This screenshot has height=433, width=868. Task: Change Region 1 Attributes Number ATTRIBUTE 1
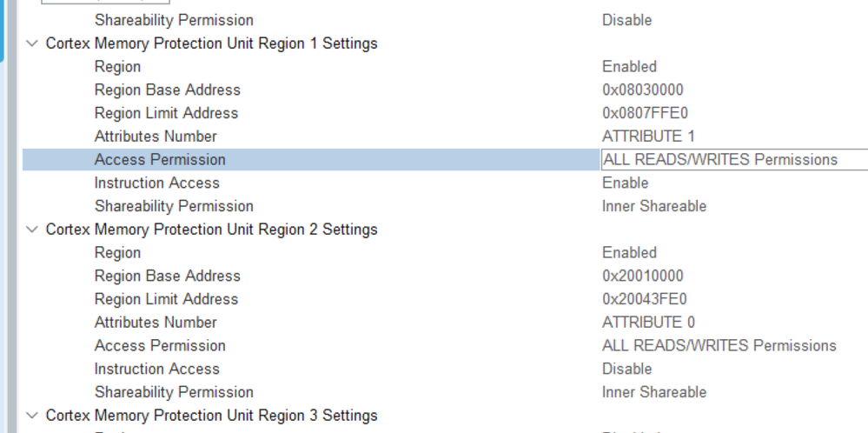coord(648,137)
